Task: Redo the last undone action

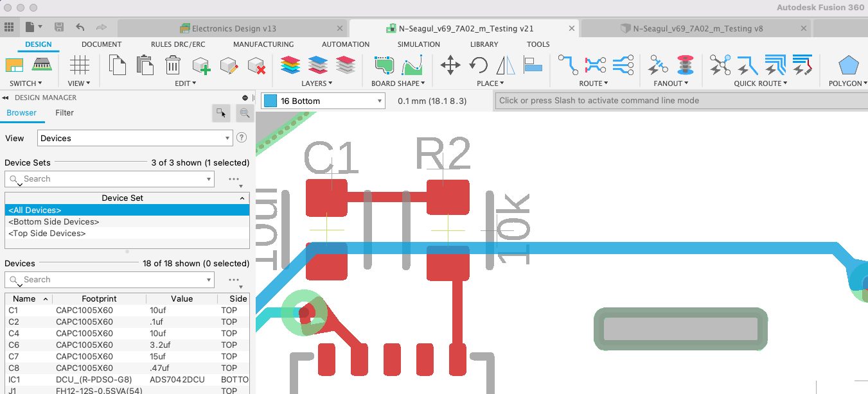Action: pos(101,28)
